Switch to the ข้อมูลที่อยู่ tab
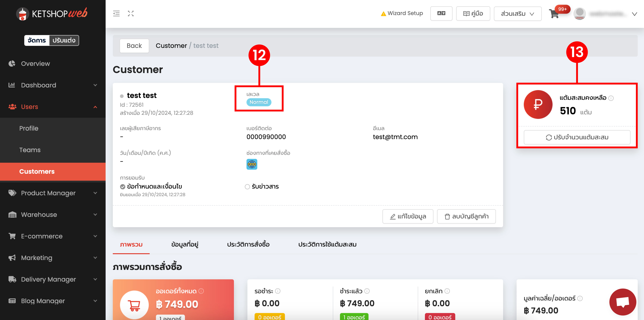The width and height of the screenshot is (644, 320). point(185,244)
